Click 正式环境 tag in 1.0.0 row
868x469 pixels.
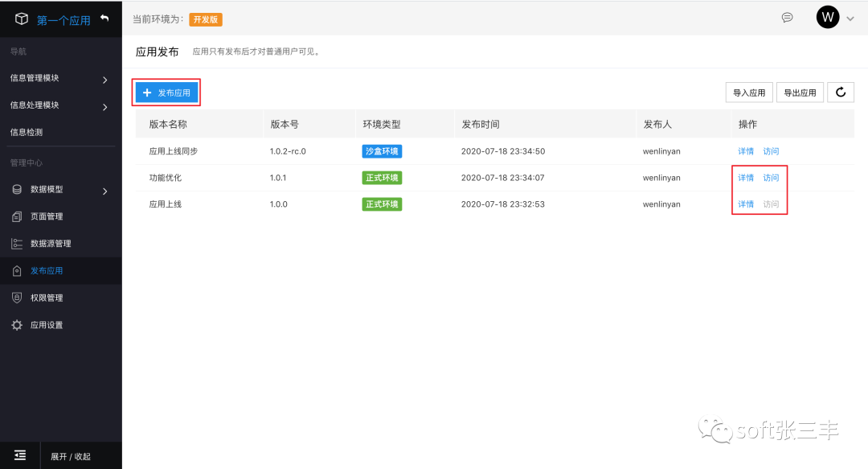pyautogui.click(x=382, y=204)
